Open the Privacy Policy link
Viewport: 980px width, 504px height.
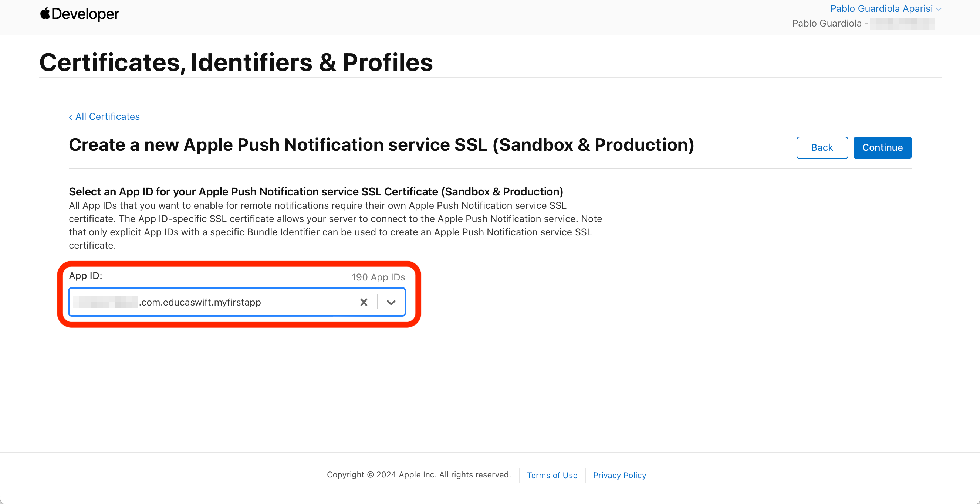(x=619, y=475)
